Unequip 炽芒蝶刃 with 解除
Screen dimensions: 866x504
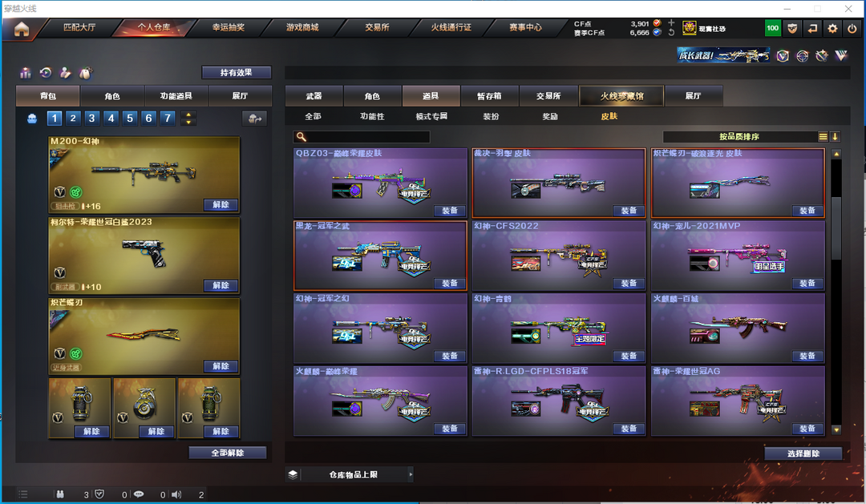coord(221,366)
